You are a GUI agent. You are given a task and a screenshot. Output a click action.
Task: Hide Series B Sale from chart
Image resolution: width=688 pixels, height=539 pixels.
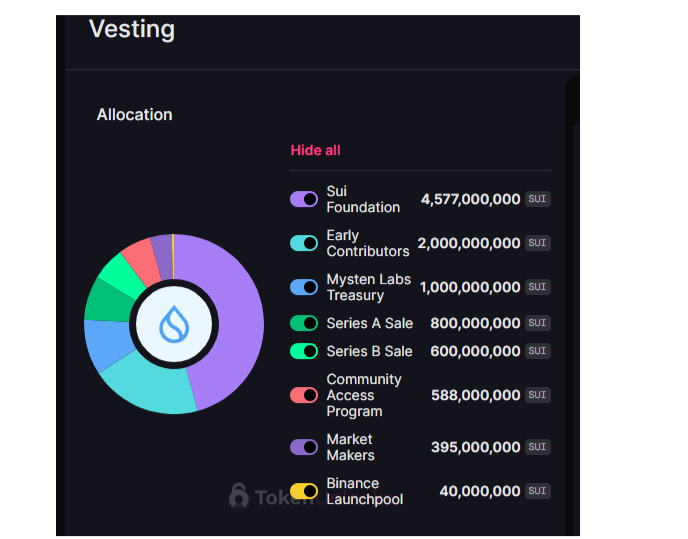pos(304,351)
